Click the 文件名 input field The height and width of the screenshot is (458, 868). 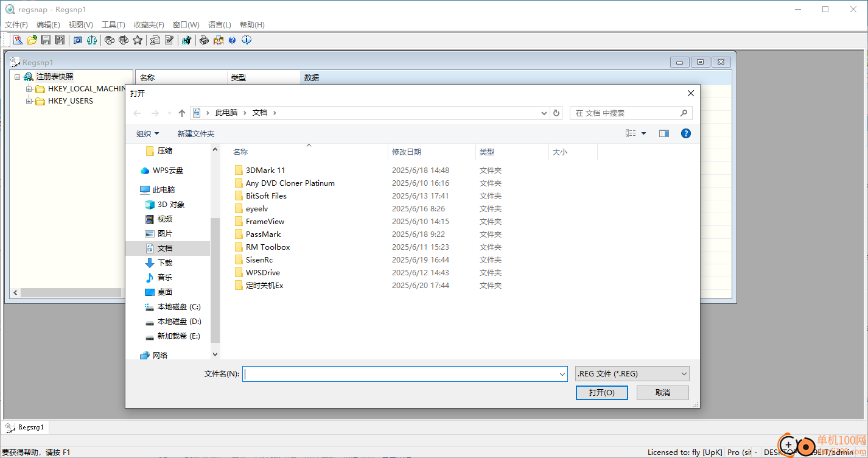click(400, 374)
